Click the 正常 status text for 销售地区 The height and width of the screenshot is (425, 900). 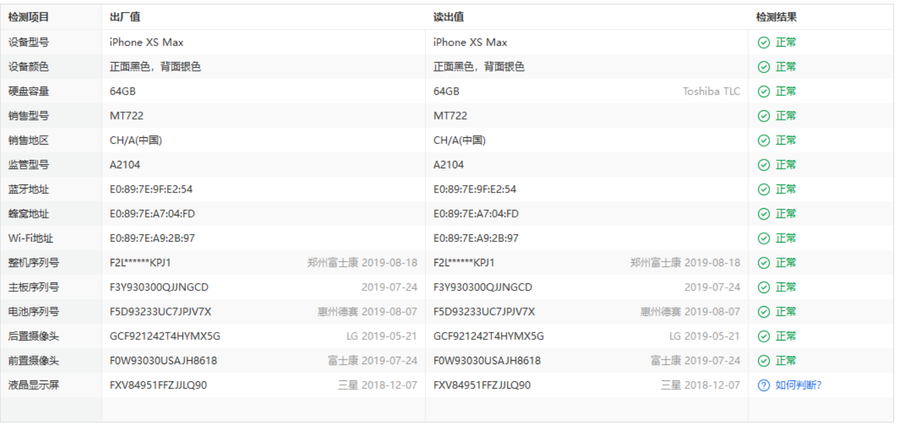coord(785,141)
